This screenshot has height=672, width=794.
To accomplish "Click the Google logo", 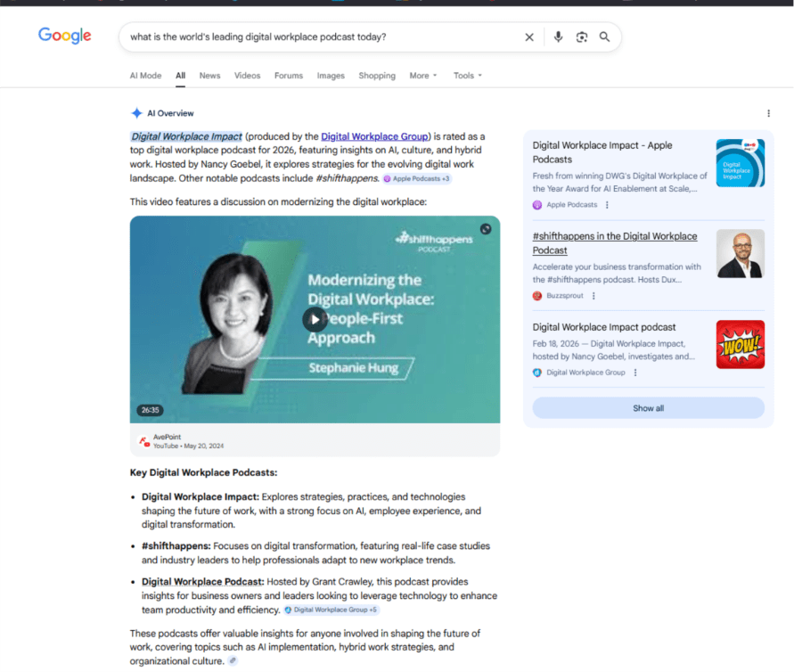I will (x=63, y=36).
